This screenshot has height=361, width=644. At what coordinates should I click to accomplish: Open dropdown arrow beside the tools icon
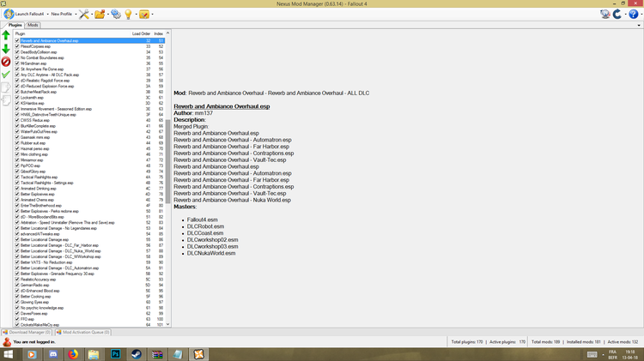(92, 14)
